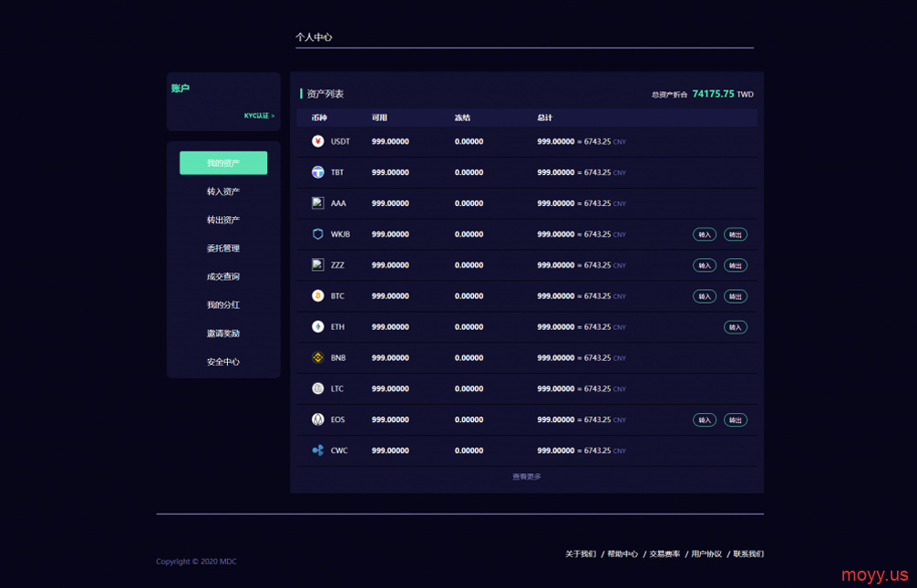Click 转出 button in BTC row

[x=735, y=296]
